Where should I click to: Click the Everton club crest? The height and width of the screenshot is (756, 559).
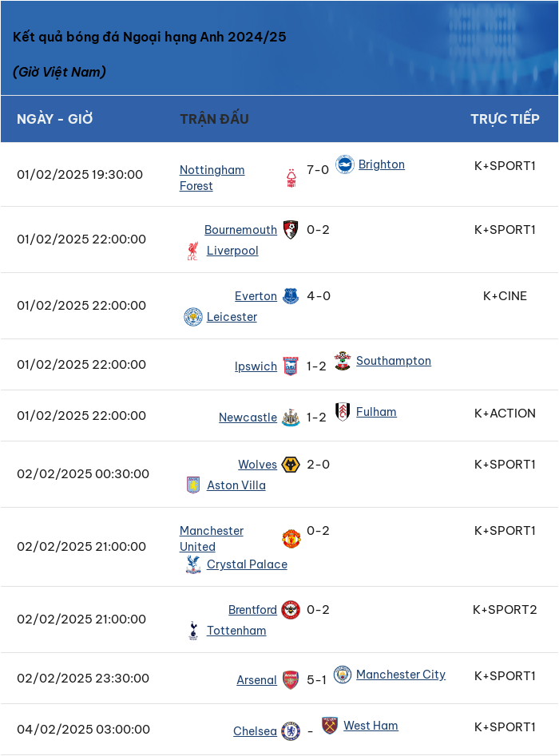coord(291,296)
